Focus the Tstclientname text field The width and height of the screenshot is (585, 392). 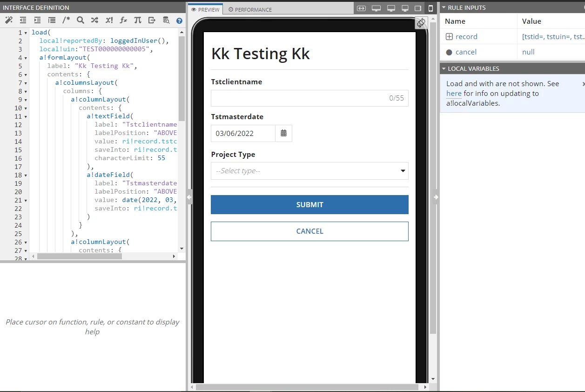point(309,98)
